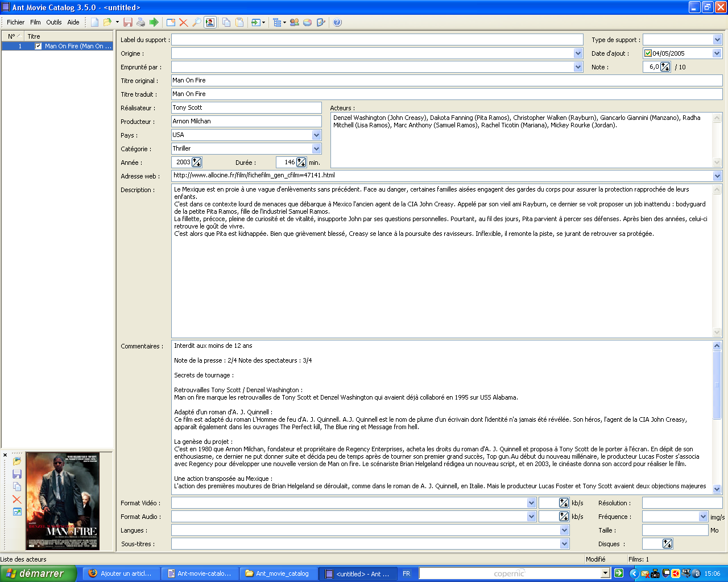This screenshot has height=582, width=728.
Task: Open the Statistics pie icon
Action: (x=307, y=22)
